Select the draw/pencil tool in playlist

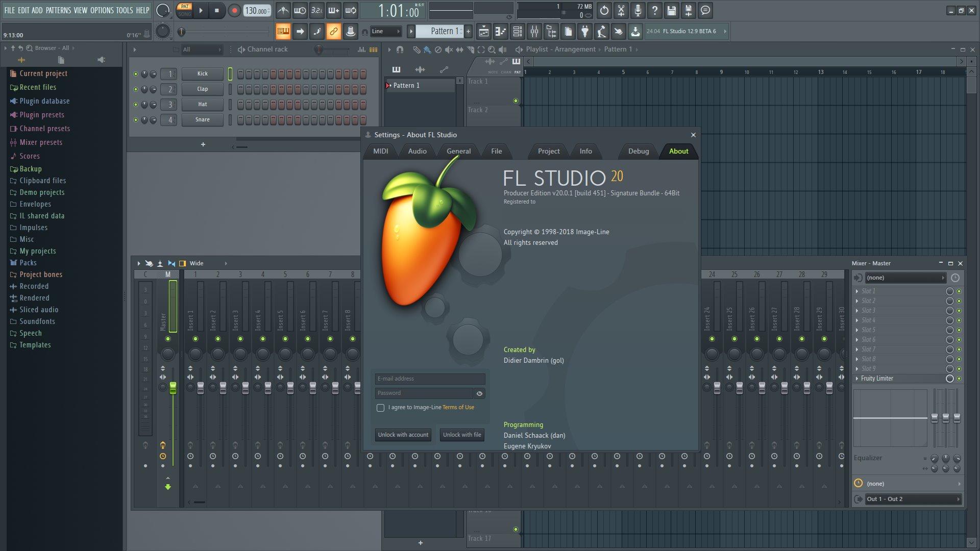(x=415, y=48)
